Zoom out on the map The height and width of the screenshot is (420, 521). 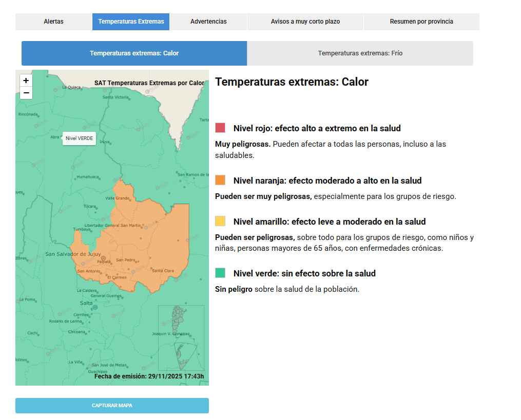coord(26,93)
